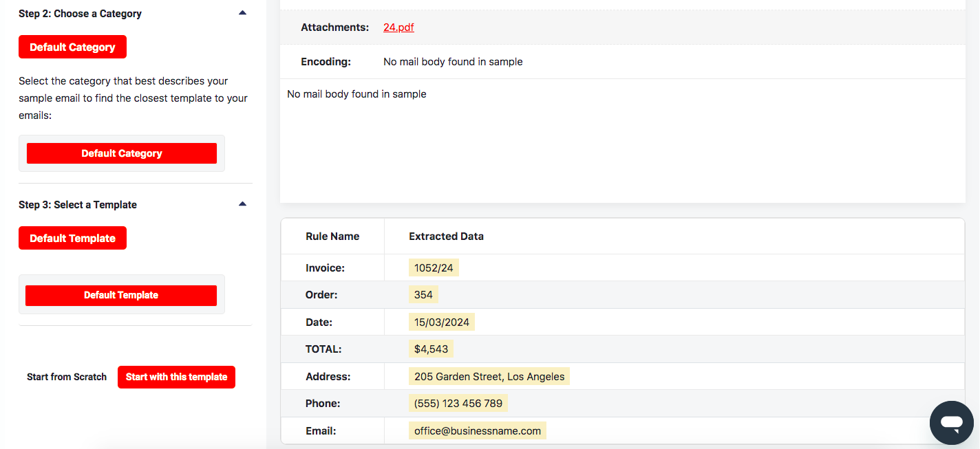This screenshot has height=449, width=980.
Task: Select Default Category from the category list
Action: click(121, 153)
